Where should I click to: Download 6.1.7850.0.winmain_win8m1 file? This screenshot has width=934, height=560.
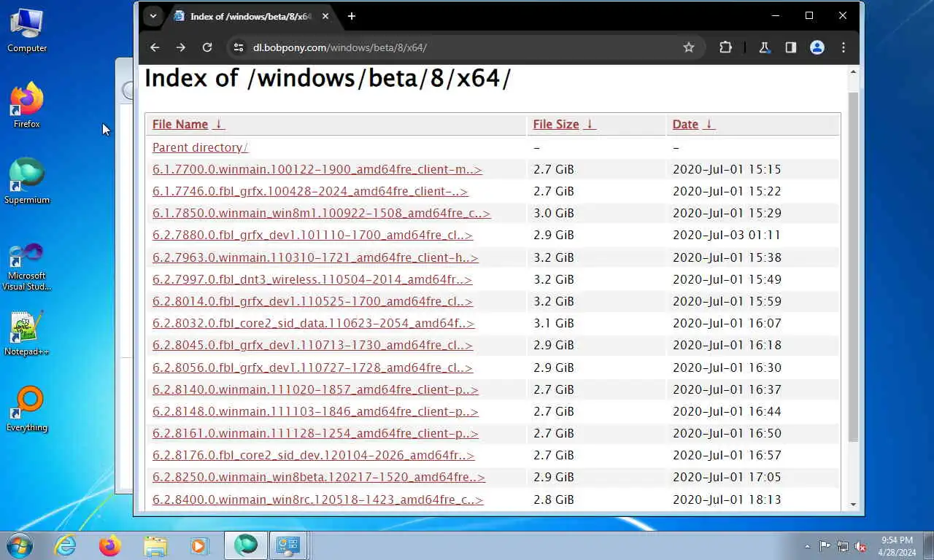[x=322, y=213]
